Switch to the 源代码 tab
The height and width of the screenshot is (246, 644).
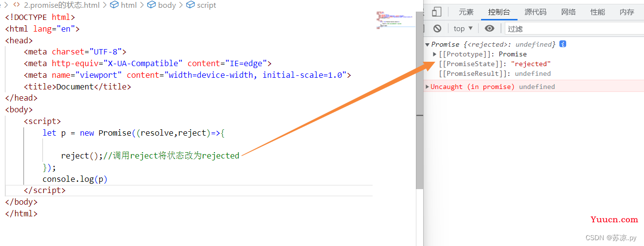click(536, 12)
